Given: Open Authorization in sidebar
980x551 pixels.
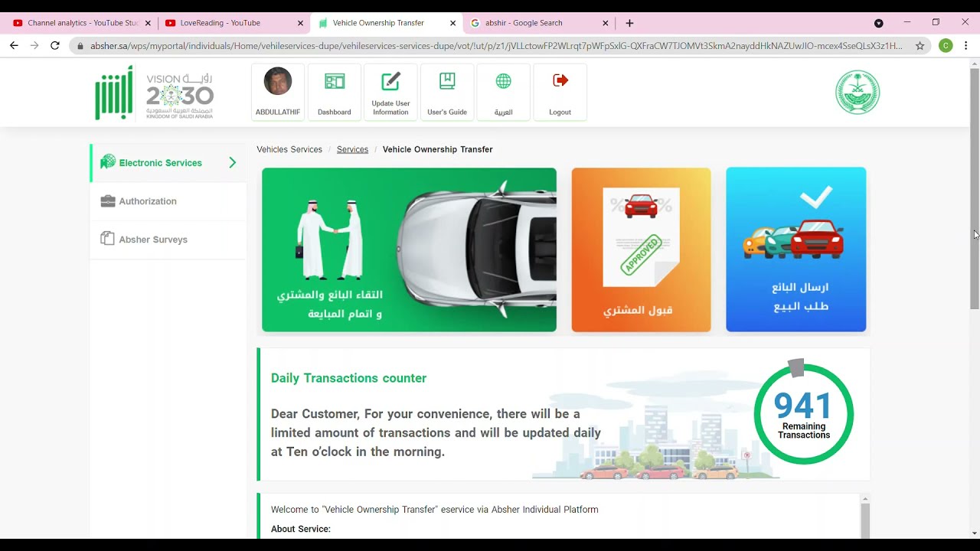Looking at the screenshot, I should tap(168, 201).
